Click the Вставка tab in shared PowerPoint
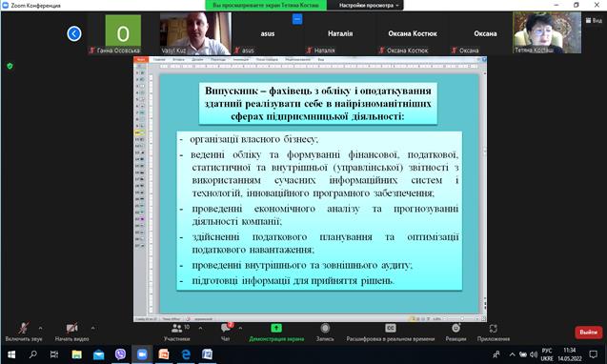This screenshot has width=607, height=364. coord(178,60)
